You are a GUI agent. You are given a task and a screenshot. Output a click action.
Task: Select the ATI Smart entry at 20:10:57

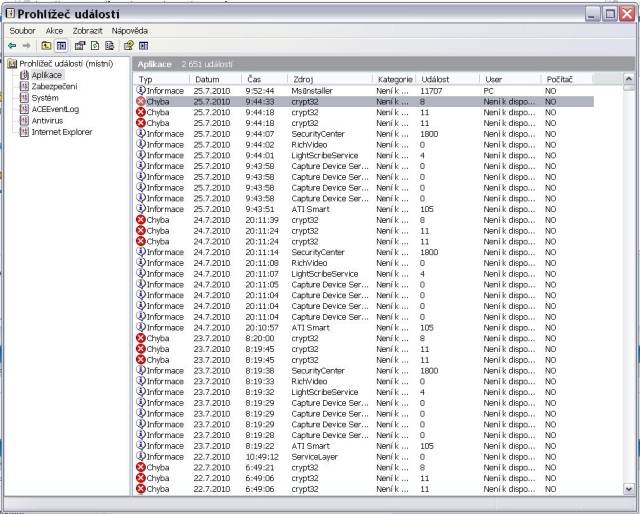(363, 327)
